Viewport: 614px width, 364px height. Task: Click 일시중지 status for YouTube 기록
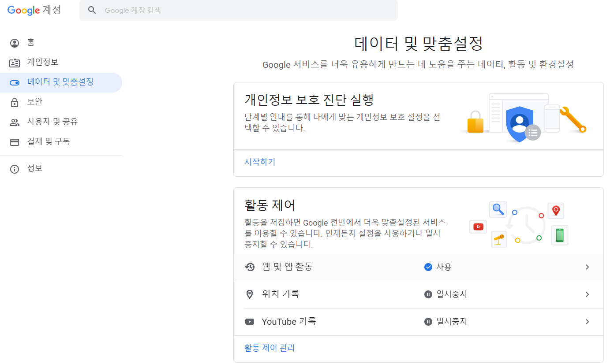point(452,322)
